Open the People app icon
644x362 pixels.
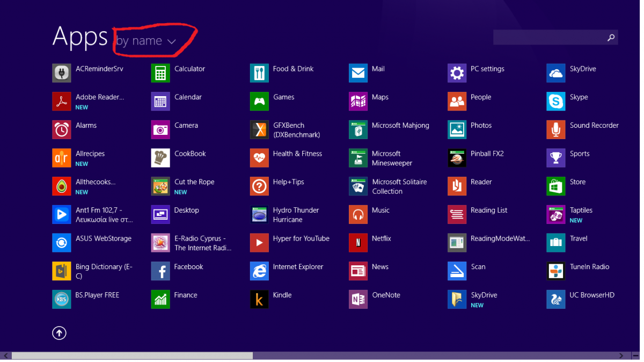(457, 102)
